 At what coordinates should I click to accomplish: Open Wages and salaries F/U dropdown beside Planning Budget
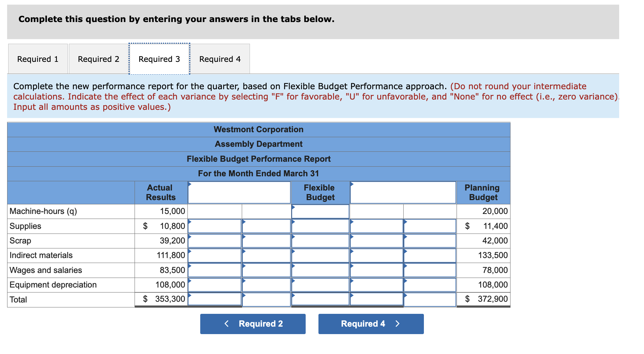coord(430,270)
